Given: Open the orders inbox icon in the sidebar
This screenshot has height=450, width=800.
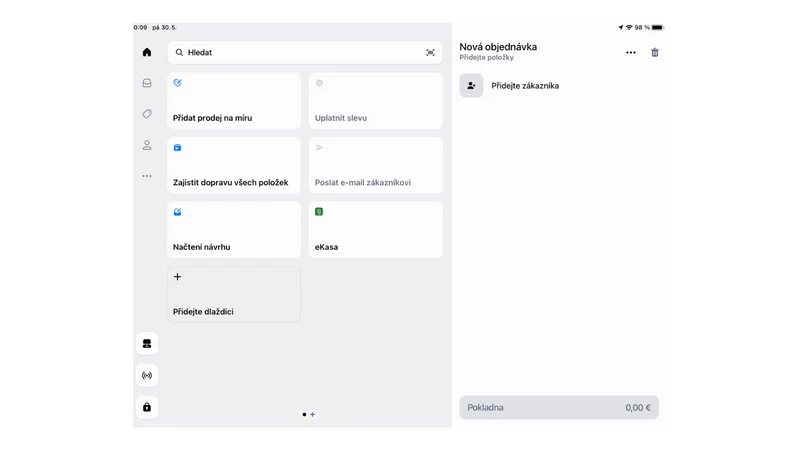Looking at the screenshot, I should pyautogui.click(x=147, y=83).
